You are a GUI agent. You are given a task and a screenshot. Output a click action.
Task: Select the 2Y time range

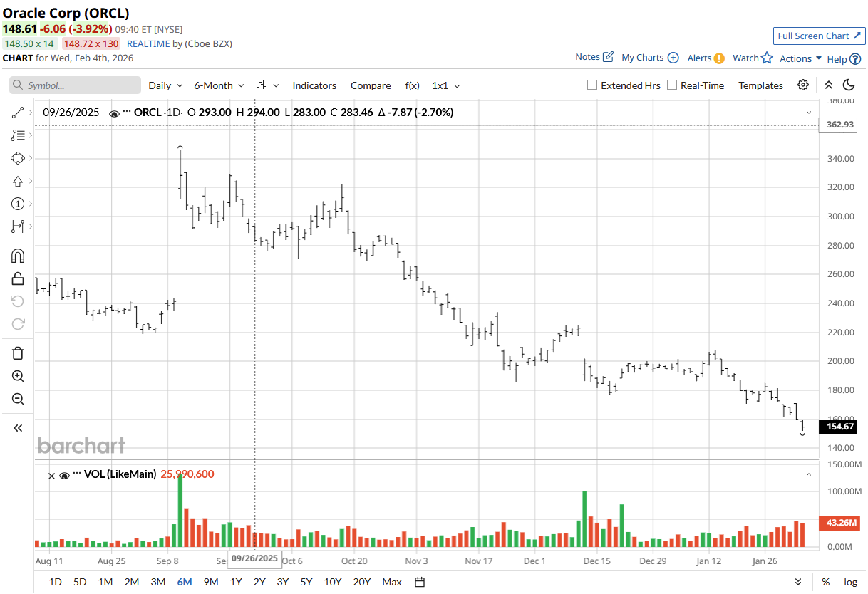pos(259,582)
